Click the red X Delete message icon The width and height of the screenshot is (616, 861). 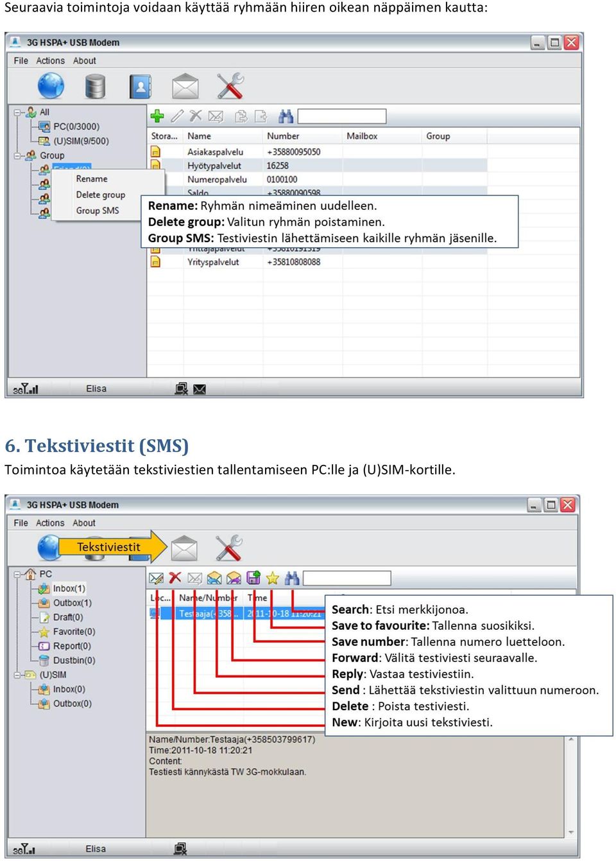click(175, 578)
